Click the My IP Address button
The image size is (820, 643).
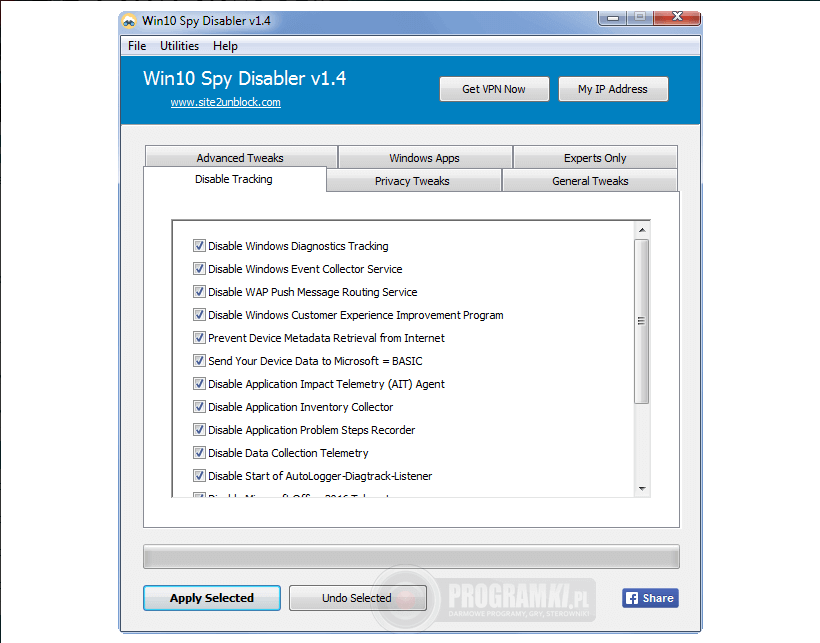pos(613,89)
